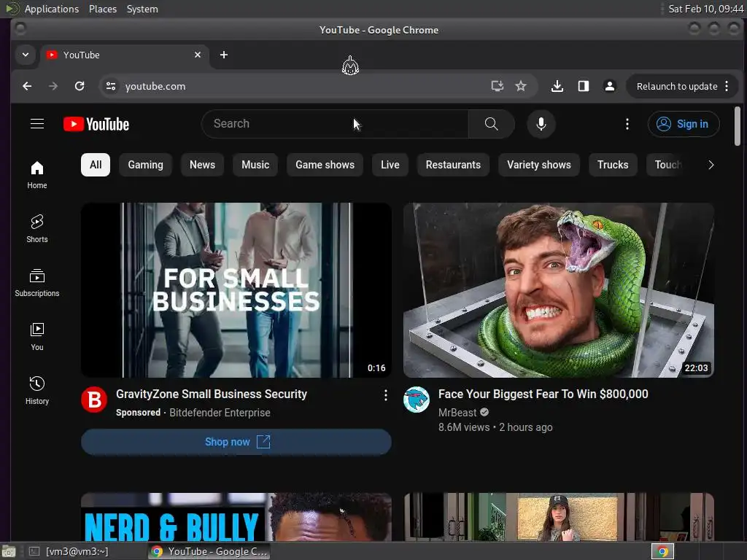Click clock in top panel
The image size is (747, 560).
tap(705, 9)
